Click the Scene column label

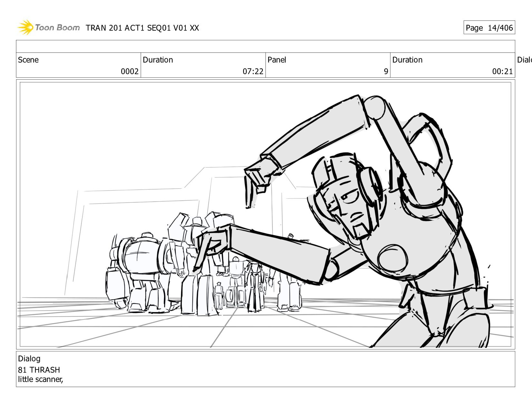click(x=28, y=60)
